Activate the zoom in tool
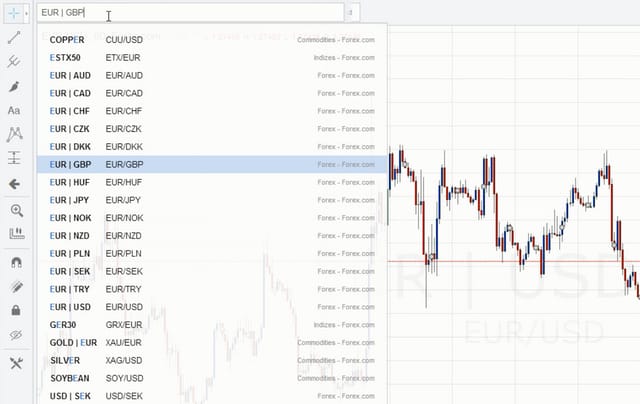The image size is (640, 404). pos(16,211)
